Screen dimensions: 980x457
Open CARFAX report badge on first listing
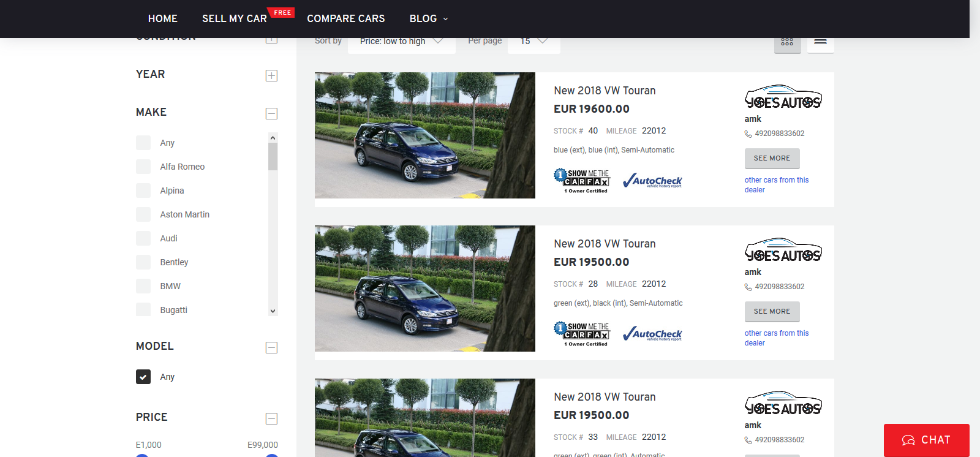point(582,180)
